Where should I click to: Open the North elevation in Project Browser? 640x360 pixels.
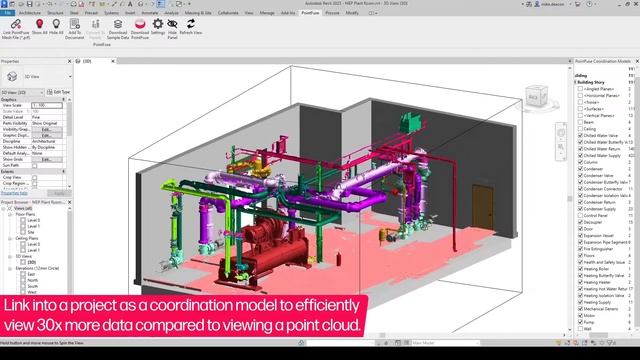click(33, 280)
